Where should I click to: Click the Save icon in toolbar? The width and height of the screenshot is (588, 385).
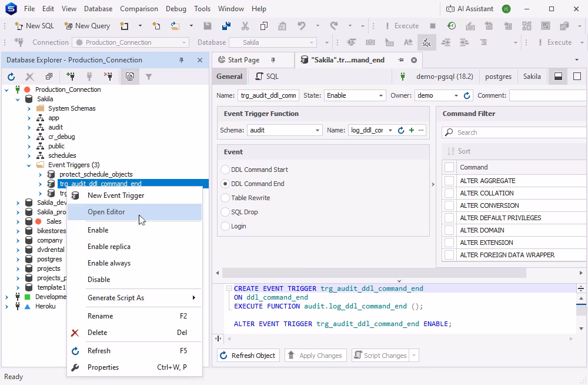click(208, 26)
